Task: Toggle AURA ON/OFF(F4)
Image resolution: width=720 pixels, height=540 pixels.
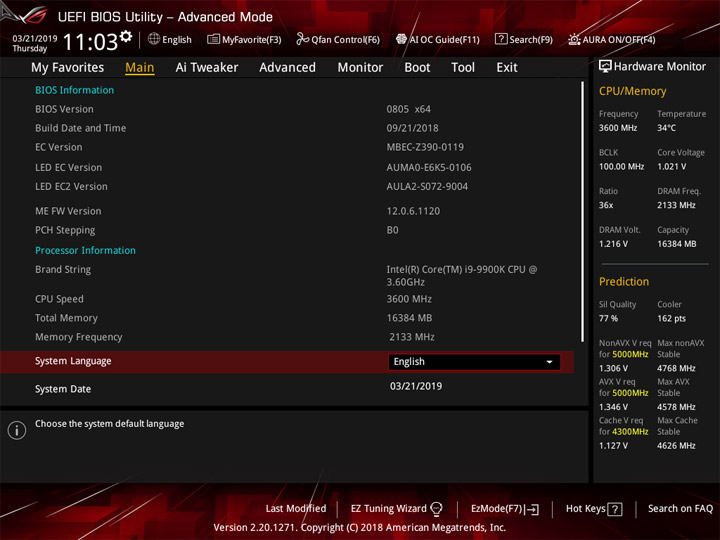Action: pyautogui.click(x=612, y=39)
